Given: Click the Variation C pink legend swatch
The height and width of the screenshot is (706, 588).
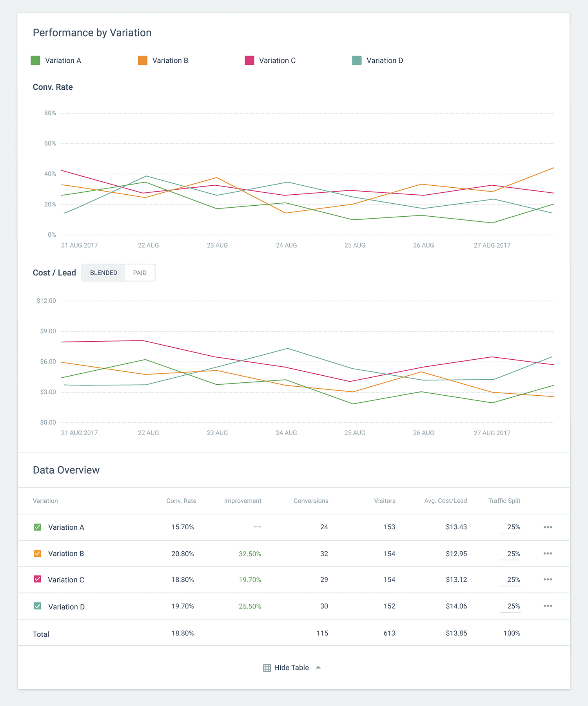Looking at the screenshot, I should coord(249,60).
